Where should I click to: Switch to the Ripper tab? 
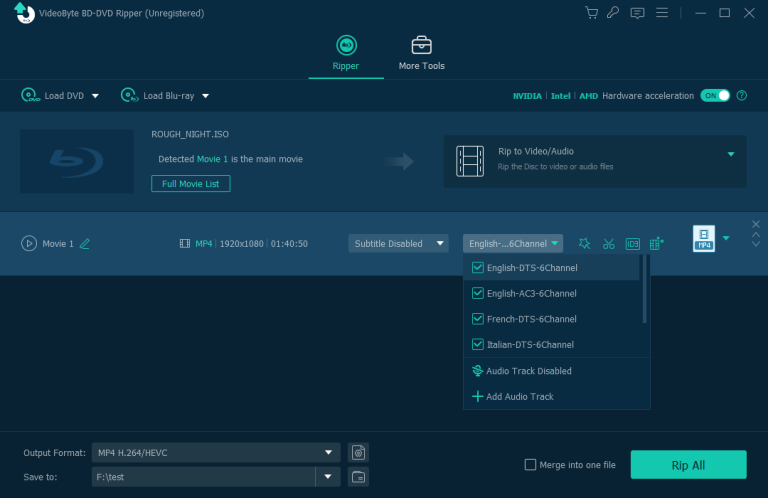[346, 53]
